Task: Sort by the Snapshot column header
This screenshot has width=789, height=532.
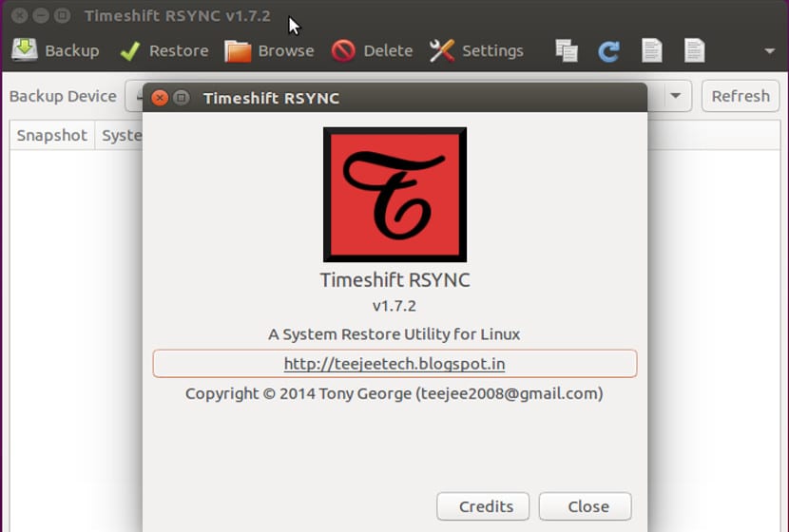Action: point(51,135)
